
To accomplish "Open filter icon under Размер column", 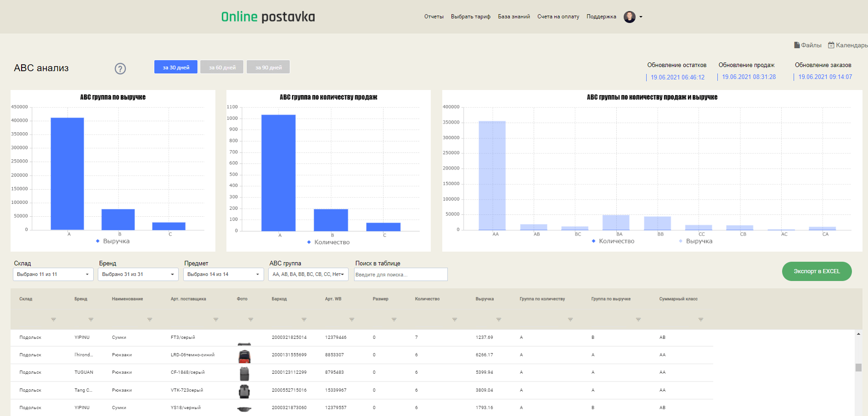I will pyautogui.click(x=394, y=320).
